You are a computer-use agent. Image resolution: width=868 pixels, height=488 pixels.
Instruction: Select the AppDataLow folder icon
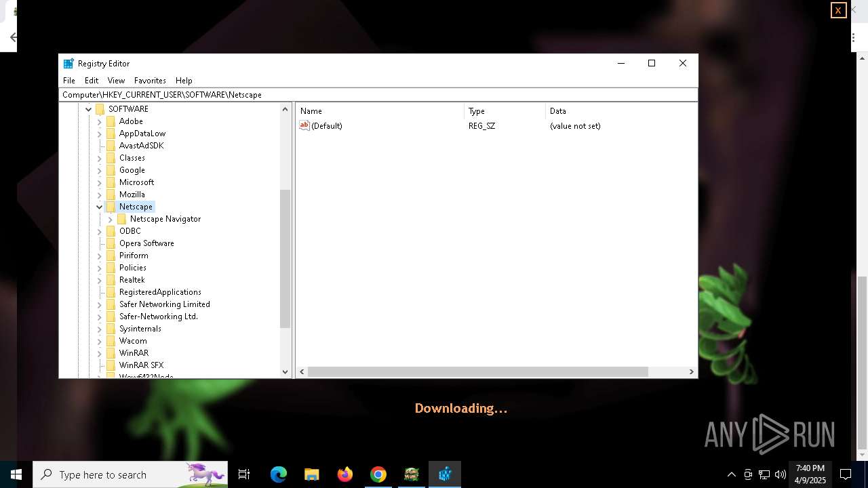111,134
